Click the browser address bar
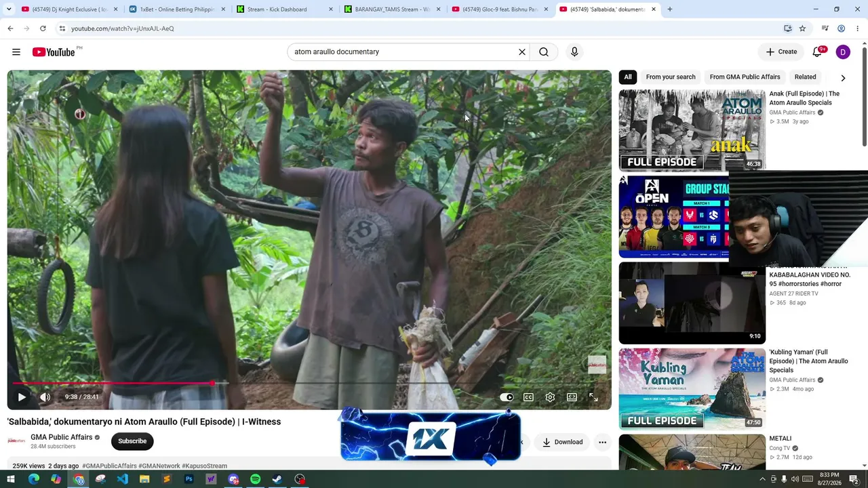 [x=420, y=28]
